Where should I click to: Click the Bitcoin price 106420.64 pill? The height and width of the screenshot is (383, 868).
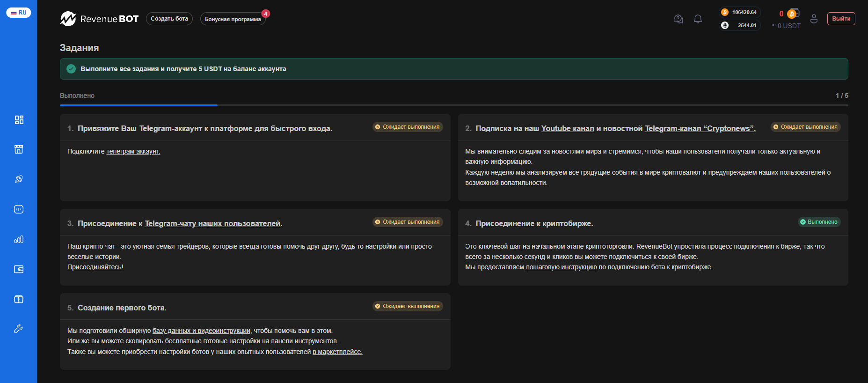click(x=740, y=12)
